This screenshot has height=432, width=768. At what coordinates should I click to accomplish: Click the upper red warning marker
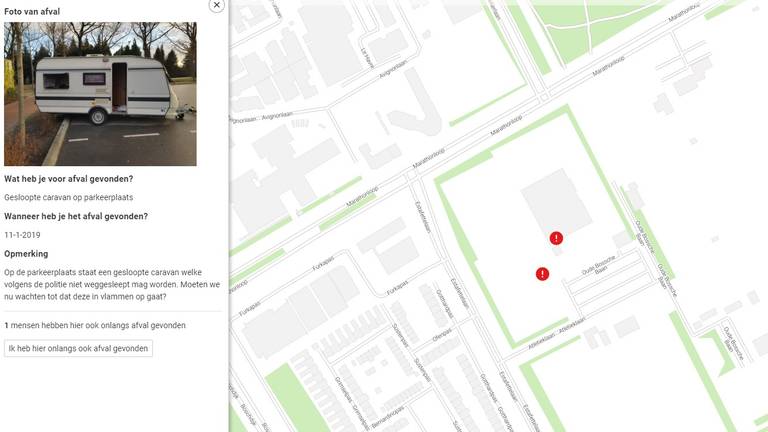click(556, 238)
